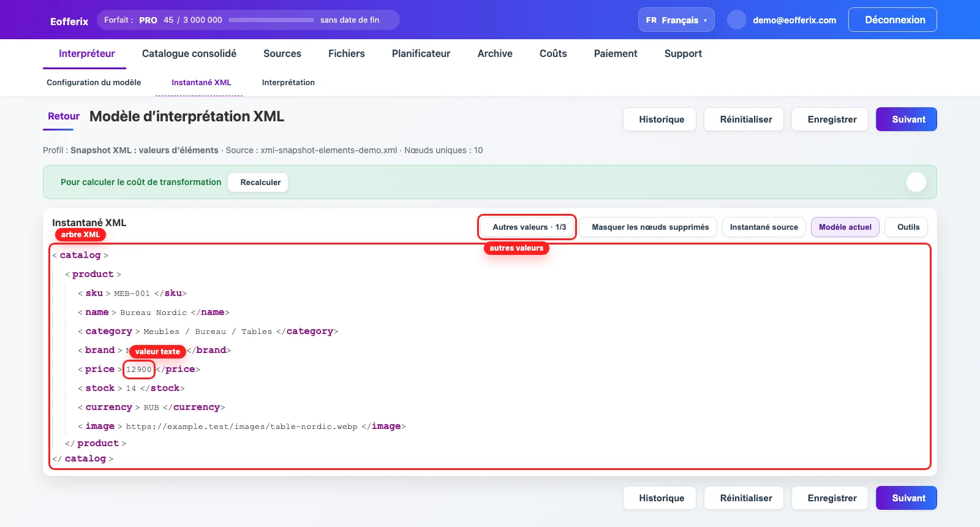Click the Instantané XML panel heading
Screen dimensions: 980x527
point(89,222)
